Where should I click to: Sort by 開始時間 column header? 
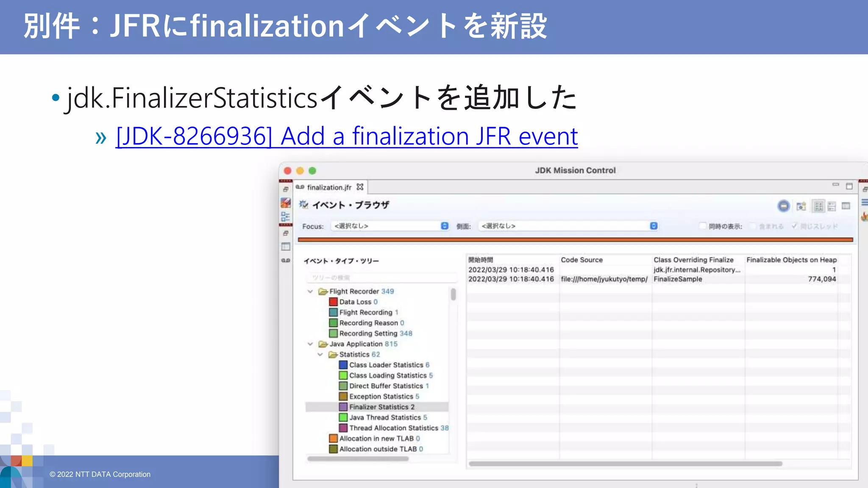coord(512,260)
